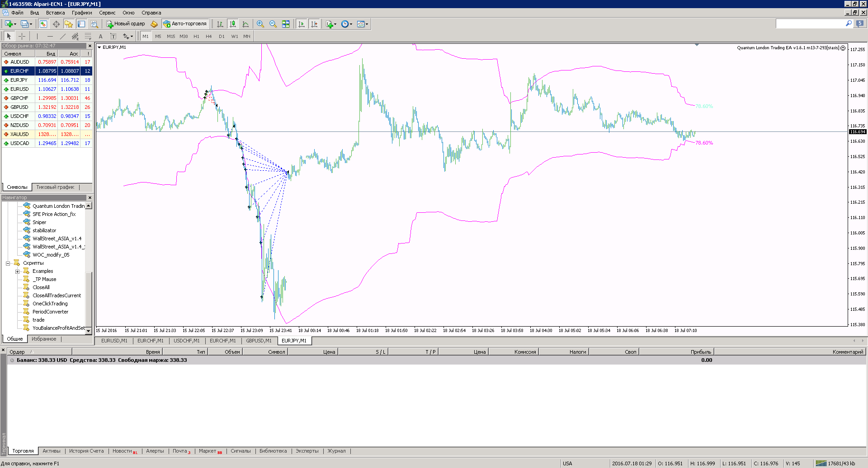Screen dimensions: 868x468
Task: Click the connection status bars indicator
Action: click(821, 463)
